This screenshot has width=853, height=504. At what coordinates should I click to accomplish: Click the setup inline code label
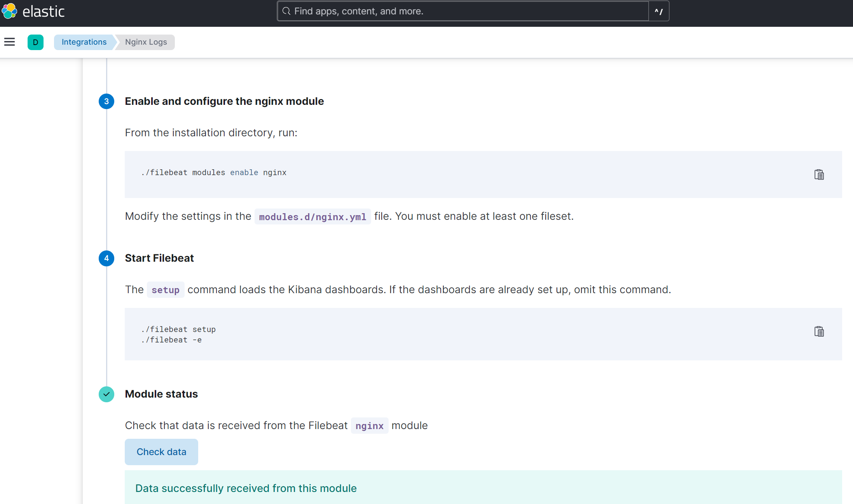point(166,290)
